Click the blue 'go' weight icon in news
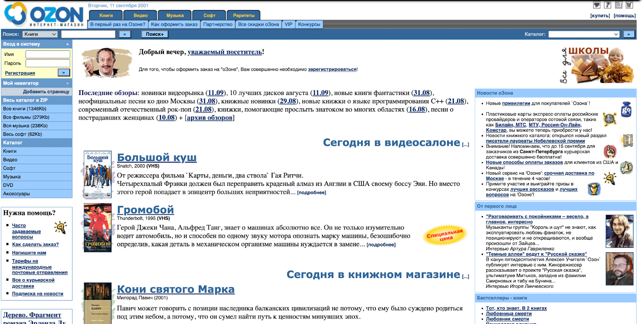Viewport: 644px width, 324px height. coord(626,109)
